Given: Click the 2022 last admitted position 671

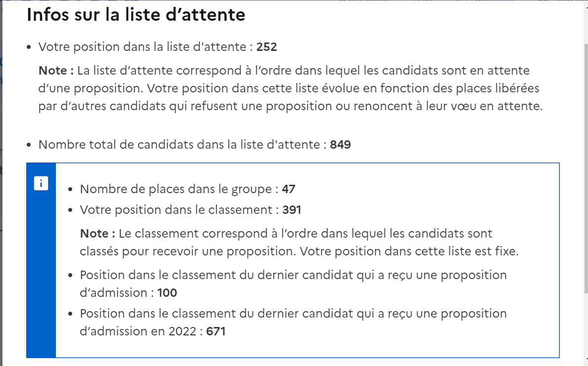Looking at the screenshot, I should [x=216, y=331].
